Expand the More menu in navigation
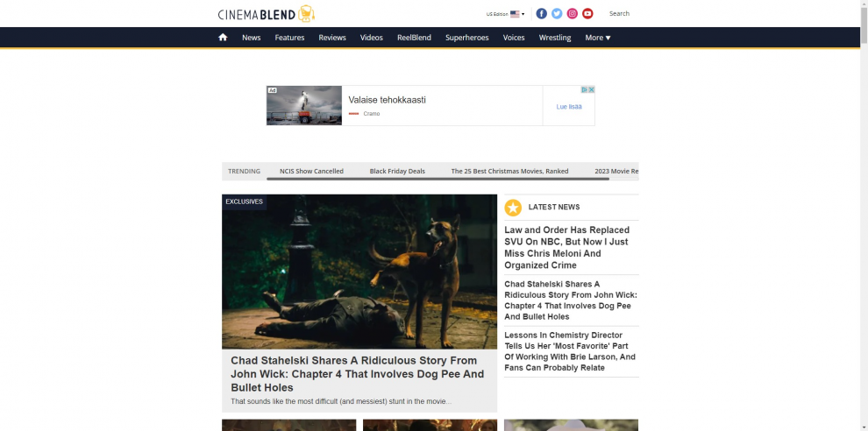Image resolution: width=868 pixels, height=431 pixels. click(x=598, y=38)
